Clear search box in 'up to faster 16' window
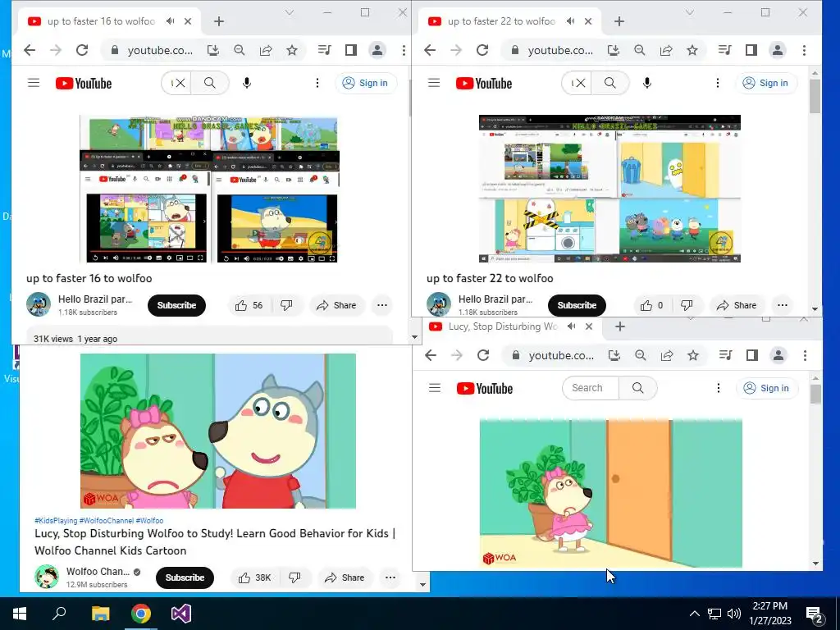Viewport: 840px width, 630px height. (180, 83)
